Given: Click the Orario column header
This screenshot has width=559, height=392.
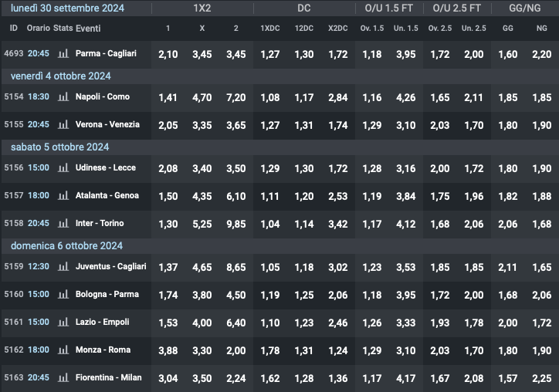Looking at the screenshot, I should point(38,28).
